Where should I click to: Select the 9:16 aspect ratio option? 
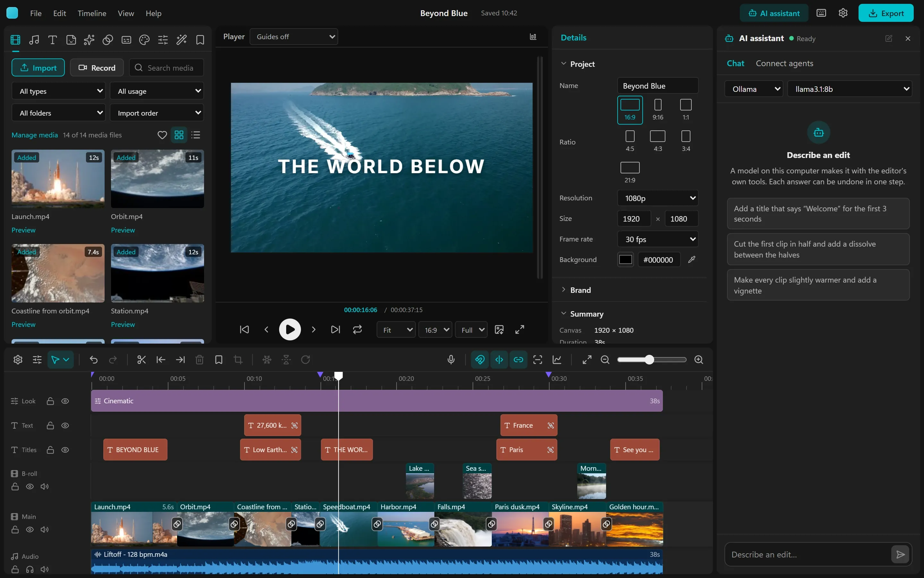[658, 110]
